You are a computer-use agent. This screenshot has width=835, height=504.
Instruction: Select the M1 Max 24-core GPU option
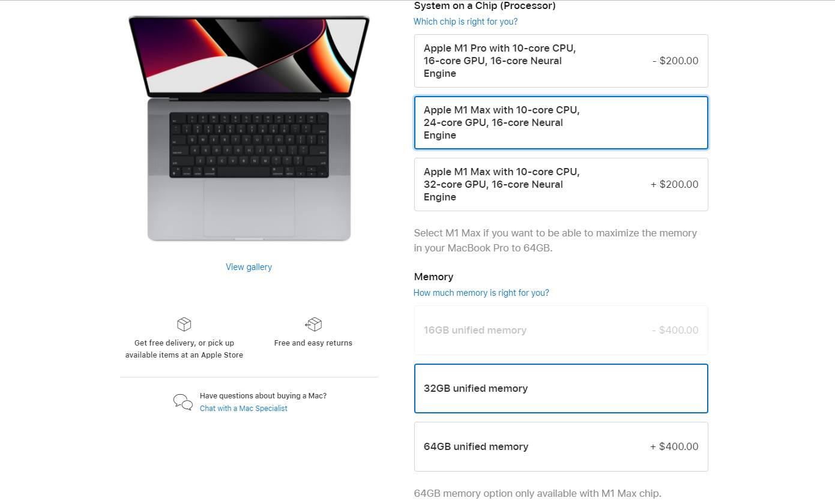click(561, 122)
